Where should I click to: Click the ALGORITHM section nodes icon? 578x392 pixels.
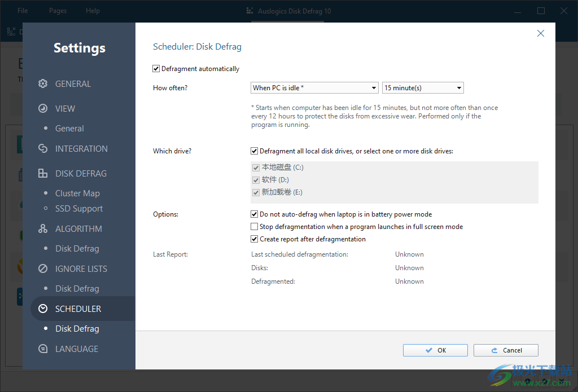click(x=43, y=228)
